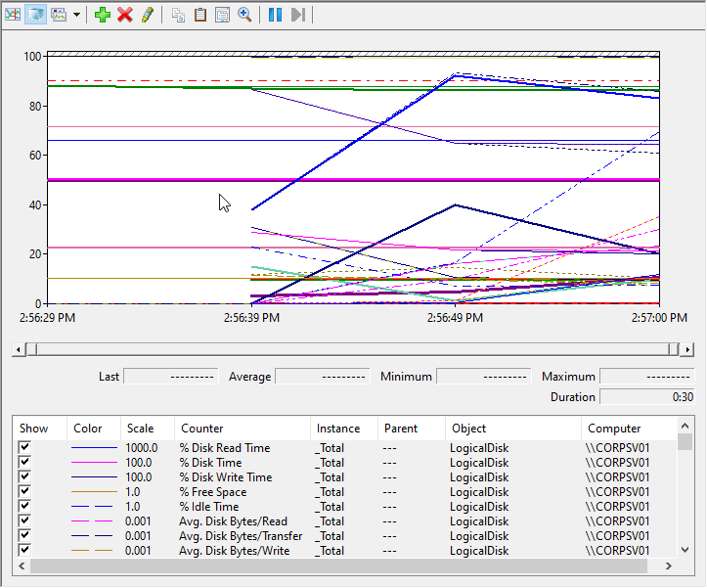Image resolution: width=707 pixels, height=588 pixels.
Task: Disable the Avg. Disk Bytes/Write checkbox
Action: tap(25, 551)
